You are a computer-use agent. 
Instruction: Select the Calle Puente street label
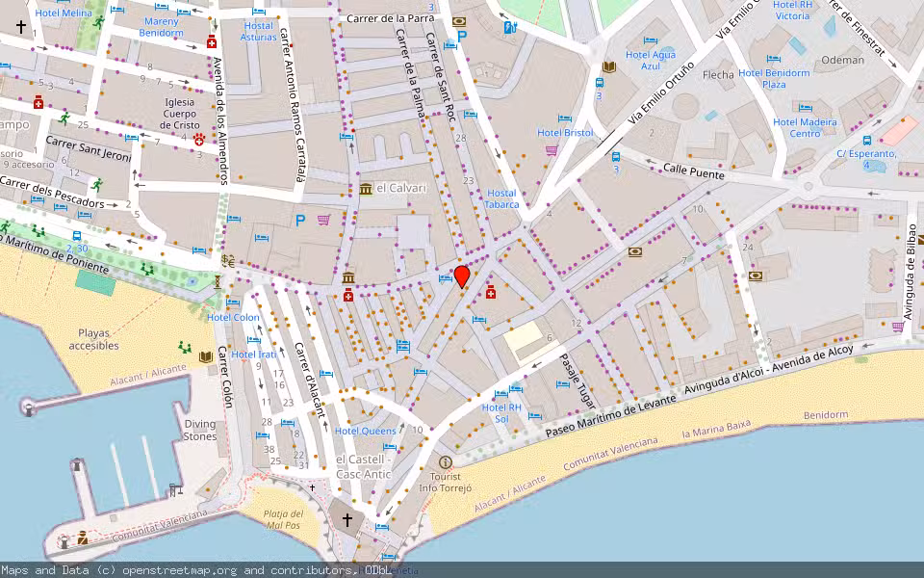click(x=694, y=171)
